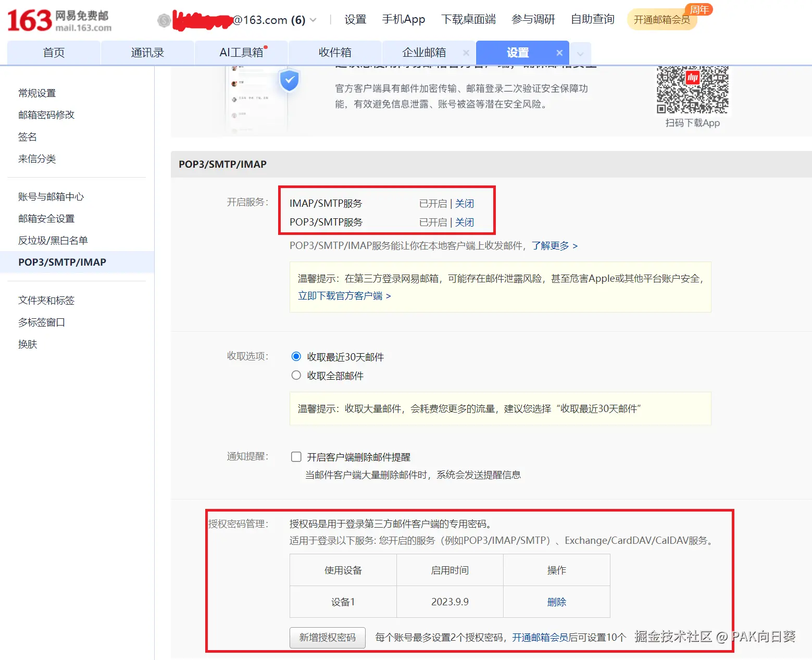
Task: Click the account avatar icon
Action: [164, 20]
